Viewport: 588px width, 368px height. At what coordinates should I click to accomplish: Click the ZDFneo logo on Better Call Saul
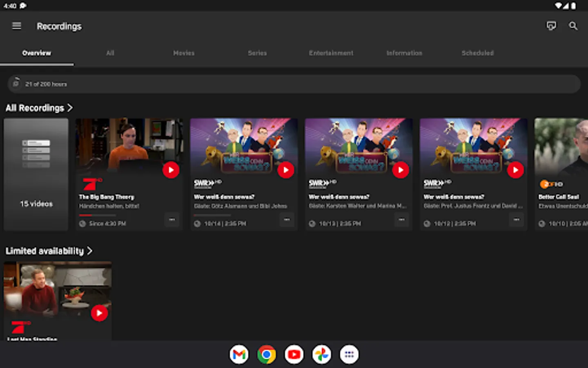pos(551,184)
